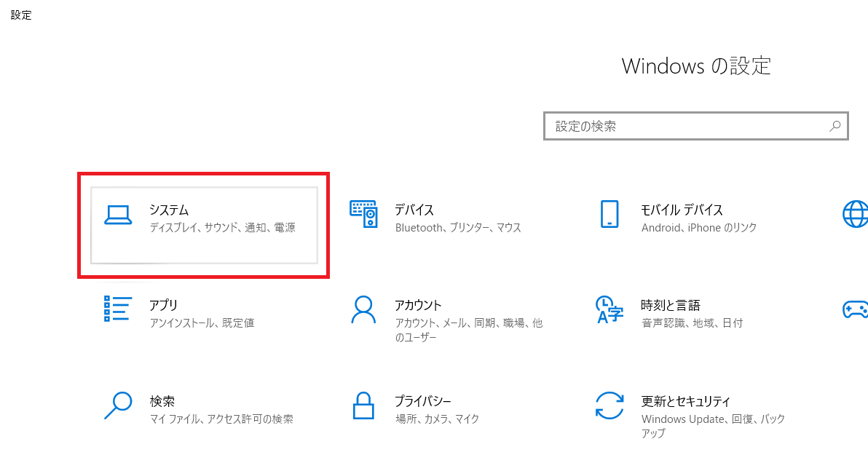Open the デバイス settings title
868x463 pixels.
(x=414, y=210)
